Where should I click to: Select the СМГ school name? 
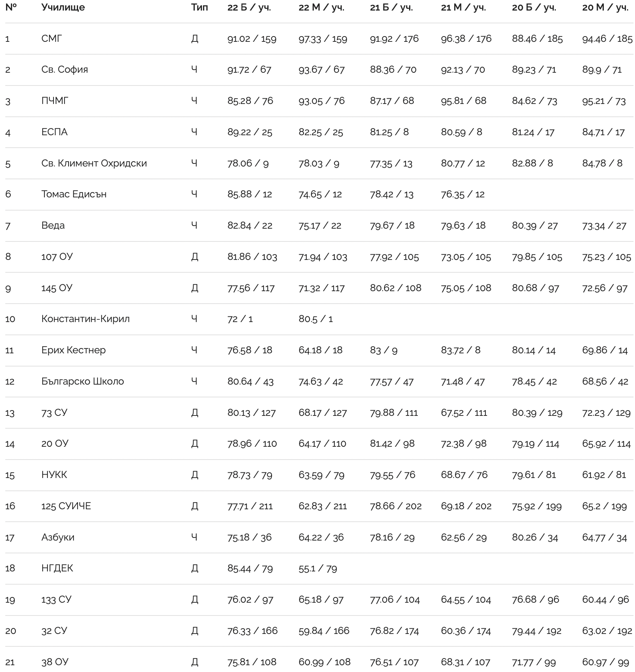(x=52, y=38)
